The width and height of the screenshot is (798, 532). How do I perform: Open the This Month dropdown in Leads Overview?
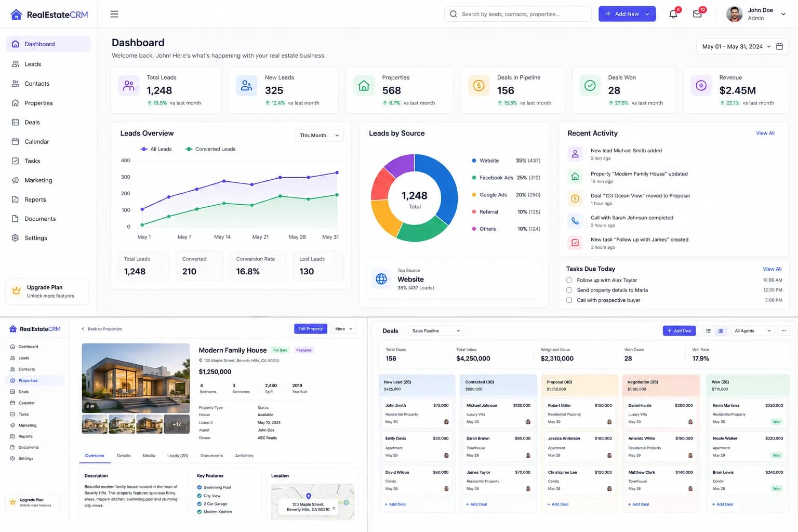[319, 136]
